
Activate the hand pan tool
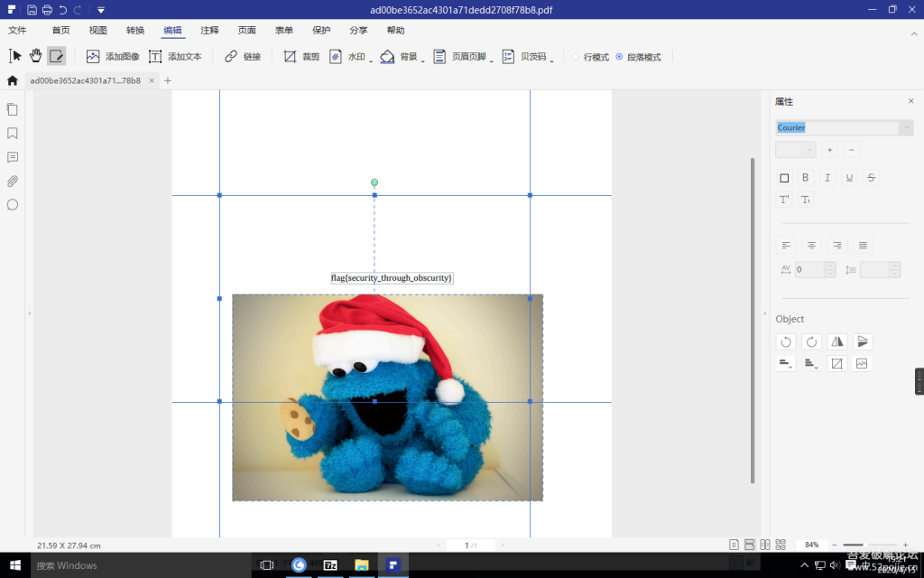[x=36, y=56]
